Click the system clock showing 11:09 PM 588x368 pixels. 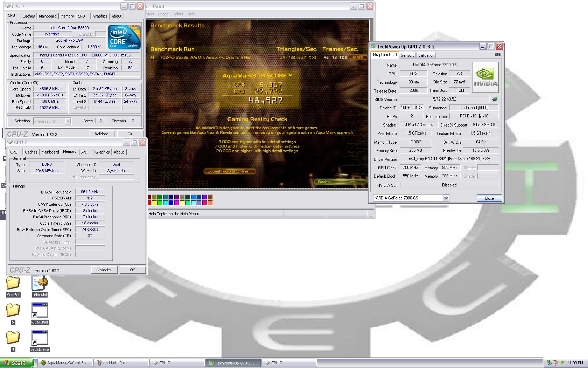(575, 363)
